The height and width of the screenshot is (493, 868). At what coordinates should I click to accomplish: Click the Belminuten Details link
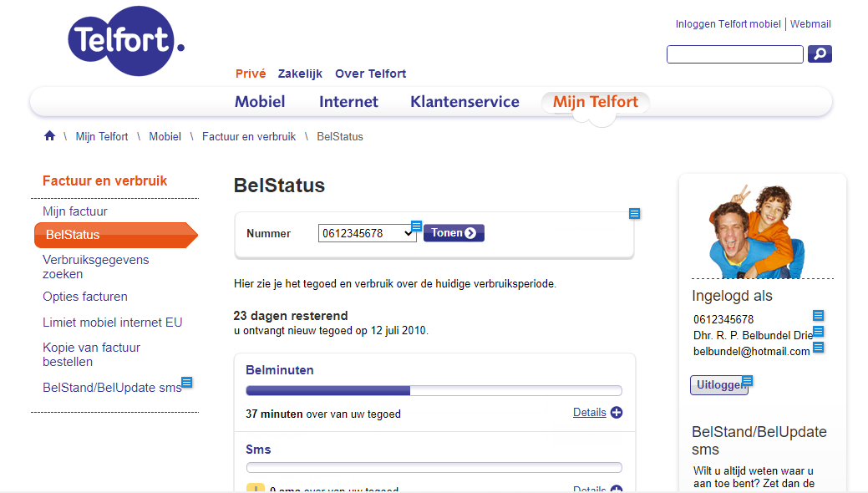(x=590, y=412)
